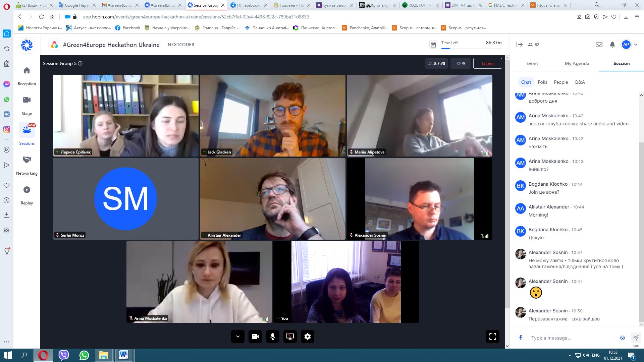Leave the session group
The width and height of the screenshot is (644, 362).
[487, 63]
